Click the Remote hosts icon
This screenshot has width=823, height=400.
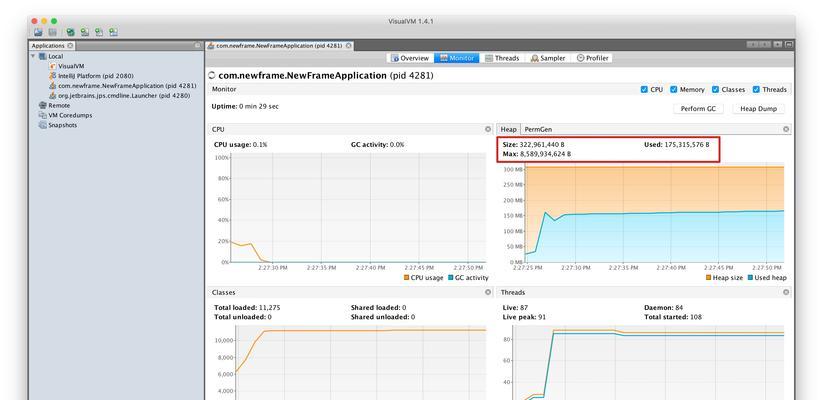pos(43,106)
